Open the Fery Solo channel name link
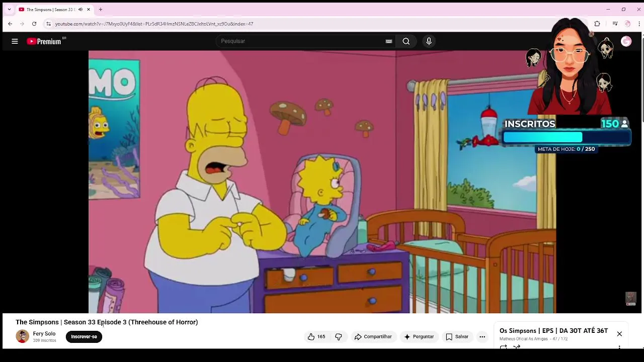The image size is (644, 362). (44, 334)
